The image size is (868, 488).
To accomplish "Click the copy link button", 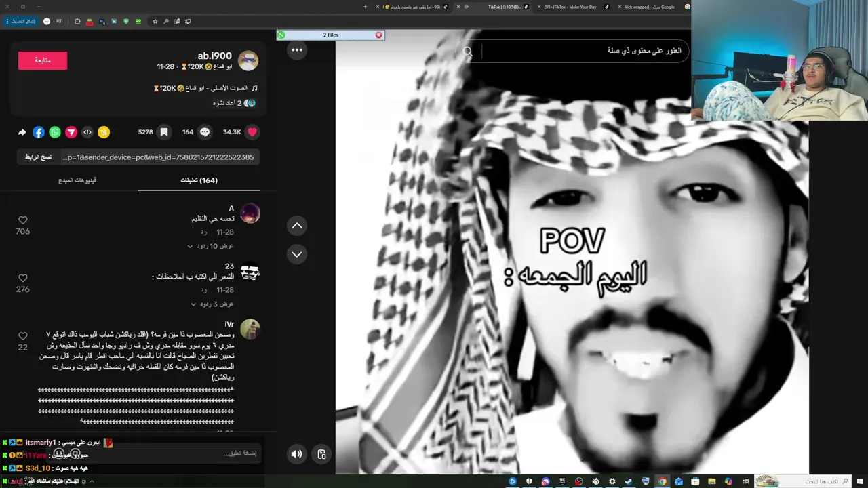I will [x=38, y=157].
